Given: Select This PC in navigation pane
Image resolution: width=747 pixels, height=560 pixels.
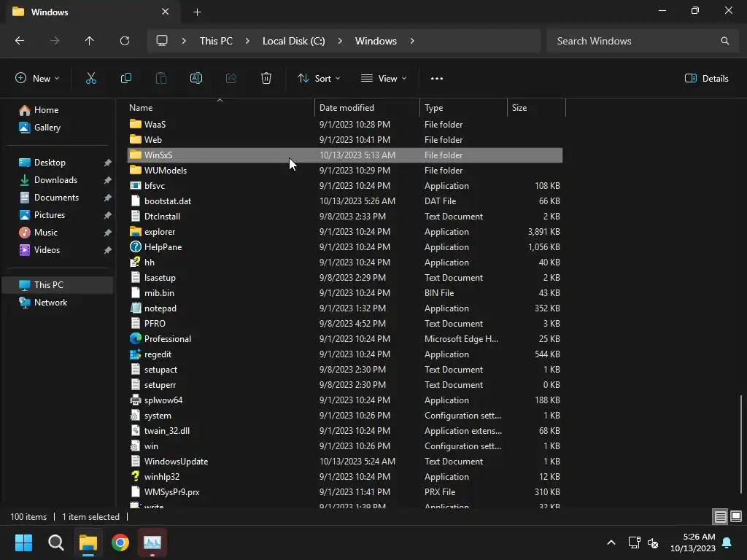Looking at the screenshot, I should point(58,285).
